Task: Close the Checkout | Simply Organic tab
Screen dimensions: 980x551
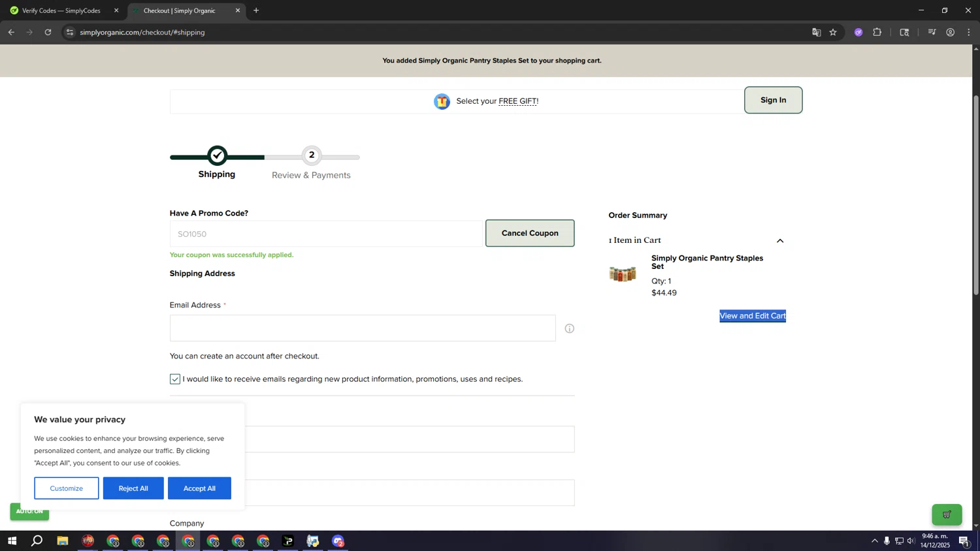Action: tap(238, 10)
